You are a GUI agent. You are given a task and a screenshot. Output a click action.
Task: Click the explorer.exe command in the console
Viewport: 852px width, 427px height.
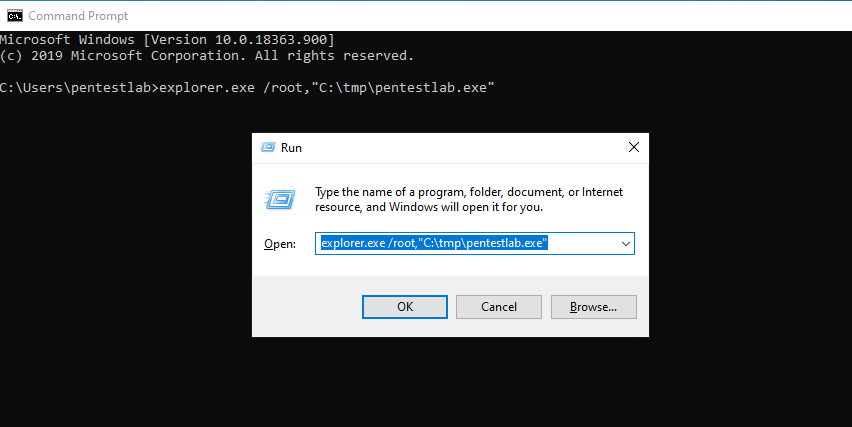(328, 88)
